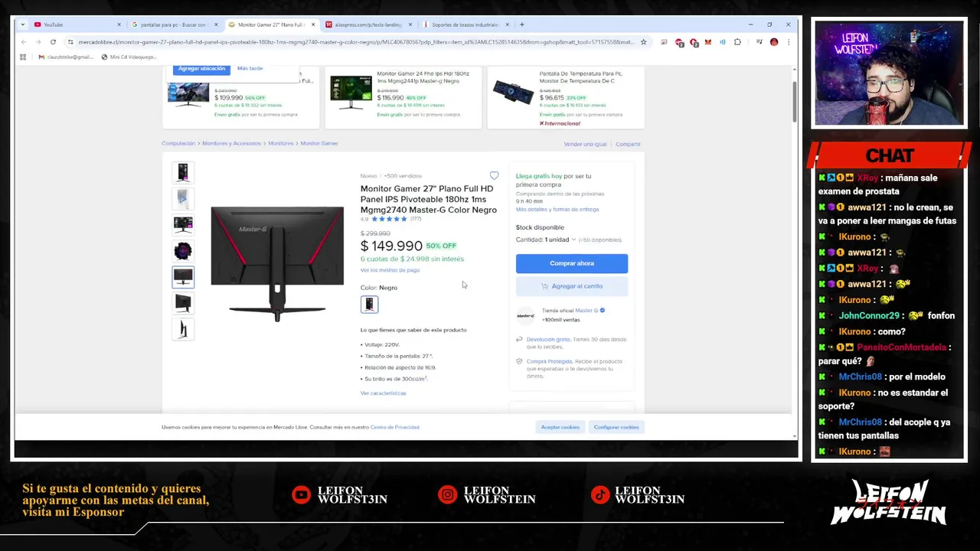Open the tab search dropdown arrow
This screenshot has width=980, height=551.
(x=23, y=24)
